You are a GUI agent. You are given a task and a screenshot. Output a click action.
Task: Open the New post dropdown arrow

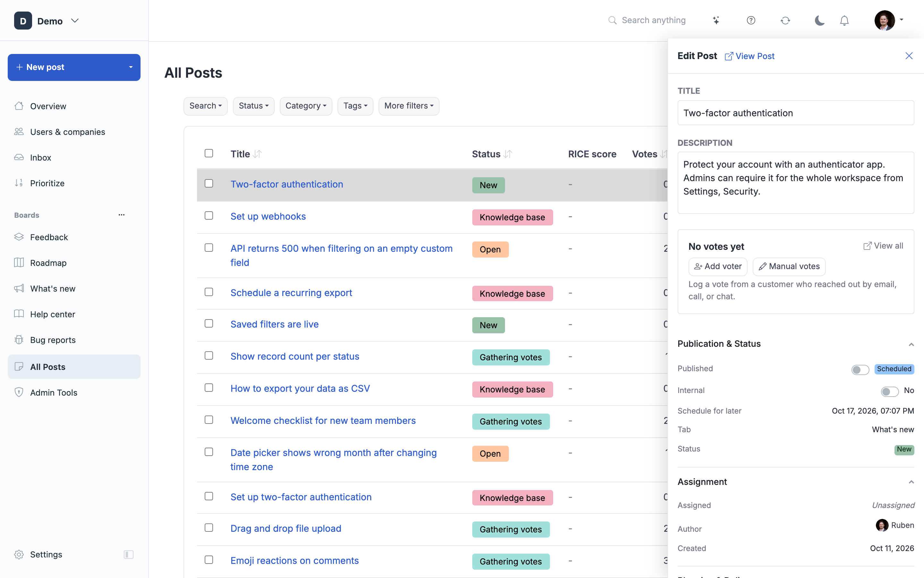point(131,67)
